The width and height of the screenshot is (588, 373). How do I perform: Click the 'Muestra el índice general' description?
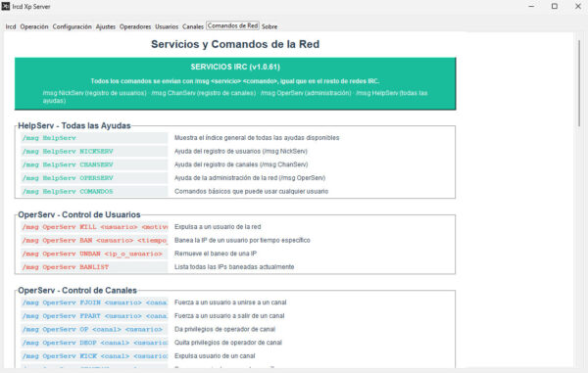click(x=257, y=138)
